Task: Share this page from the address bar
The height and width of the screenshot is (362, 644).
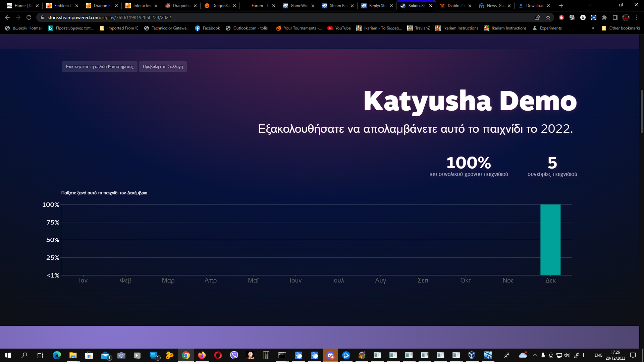Action: 537,17
